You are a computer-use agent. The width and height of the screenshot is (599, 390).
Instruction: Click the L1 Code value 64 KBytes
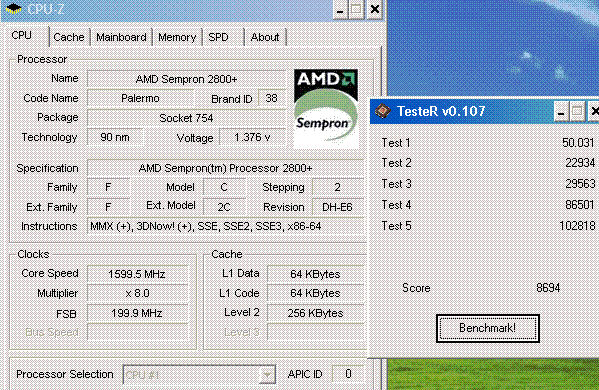pos(316,293)
